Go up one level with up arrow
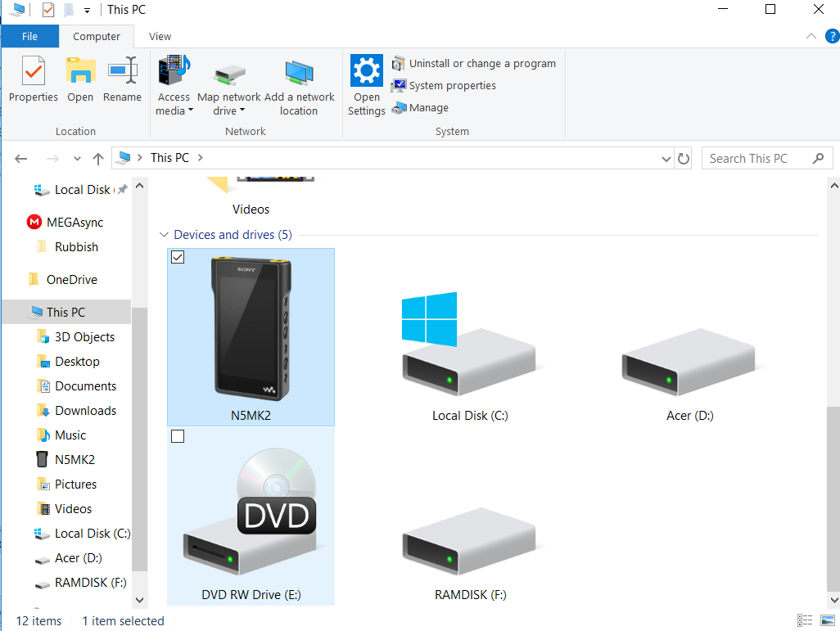 (x=98, y=159)
